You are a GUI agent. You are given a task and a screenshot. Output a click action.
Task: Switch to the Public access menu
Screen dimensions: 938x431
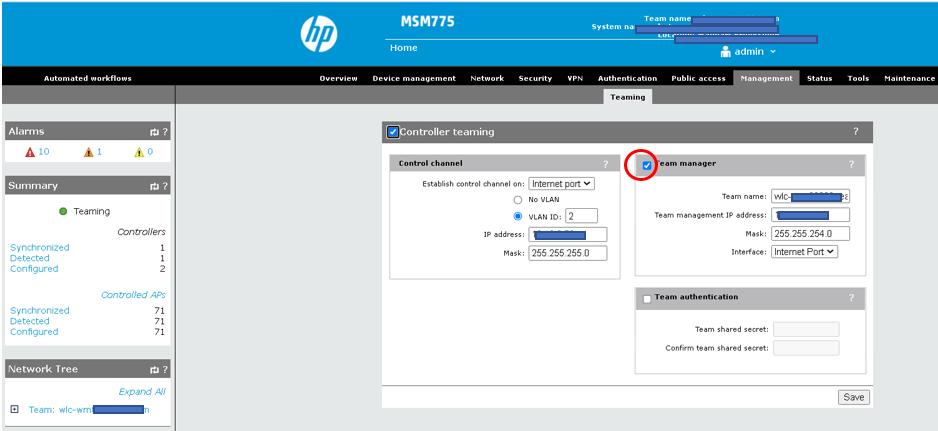click(697, 78)
